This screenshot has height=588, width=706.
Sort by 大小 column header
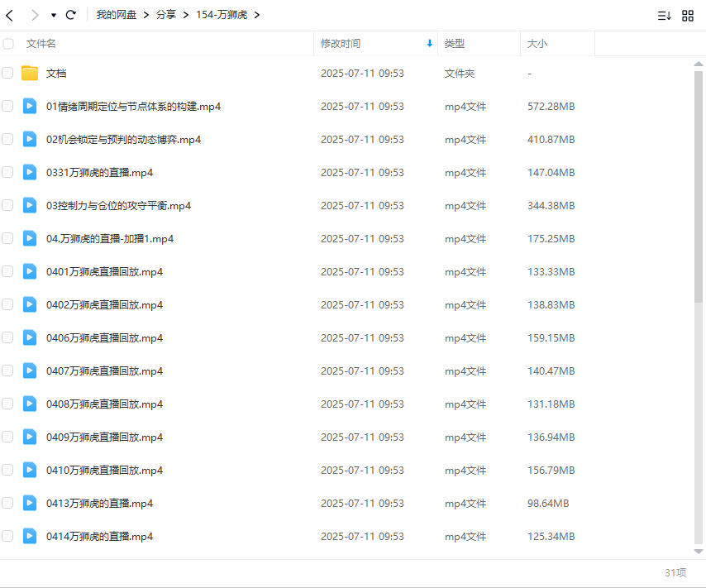coord(537,44)
